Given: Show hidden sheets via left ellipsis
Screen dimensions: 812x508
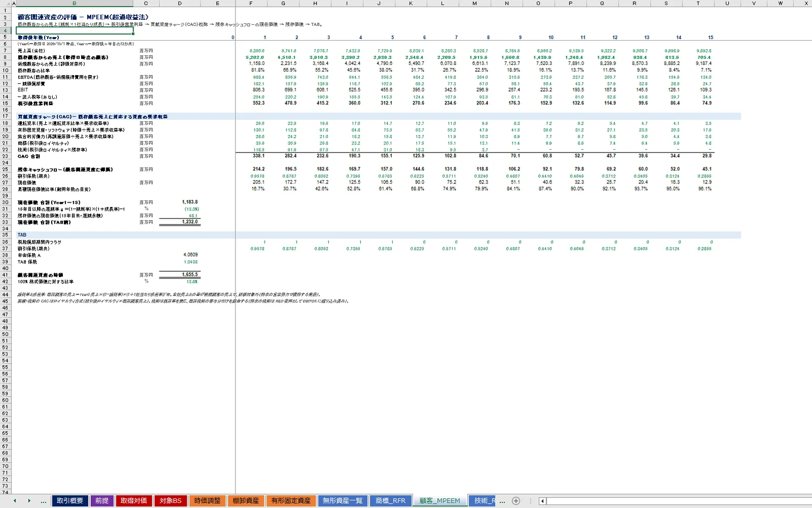Looking at the screenshot, I should [x=44, y=501].
